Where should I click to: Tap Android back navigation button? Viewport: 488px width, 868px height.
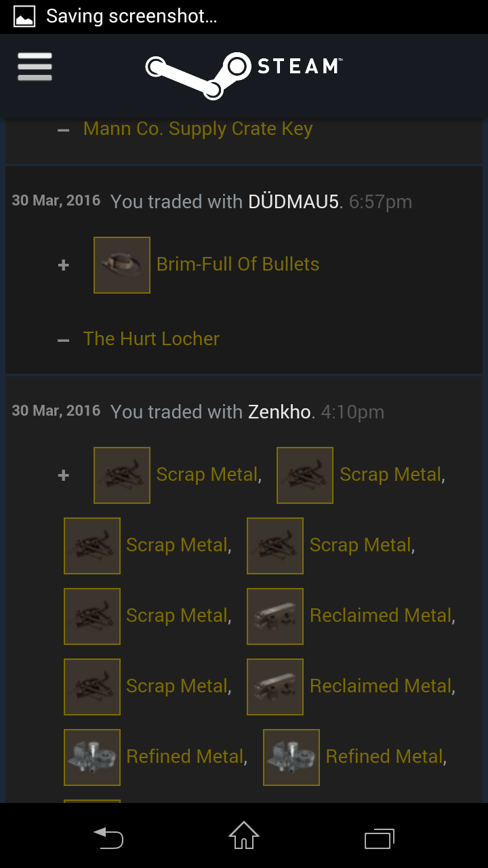tap(108, 837)
